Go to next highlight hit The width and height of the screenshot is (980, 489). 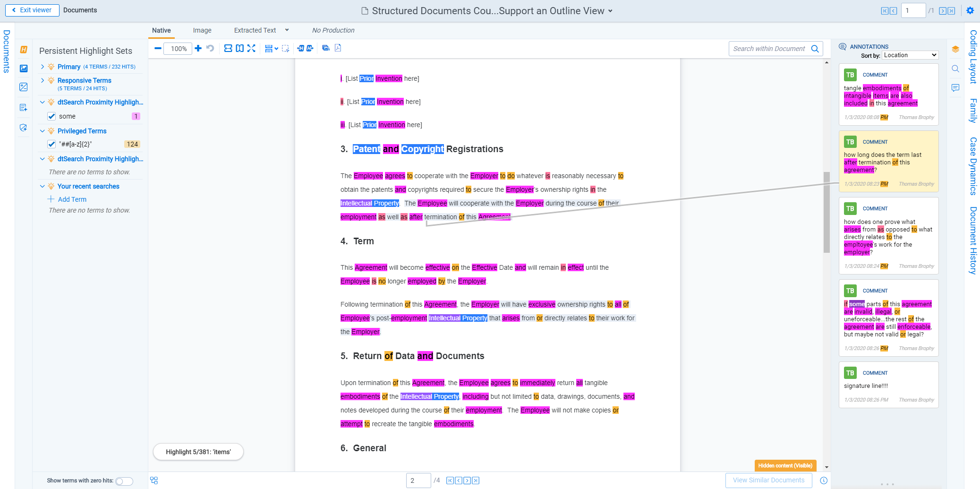pyautogui.click(x=310, y=48)
